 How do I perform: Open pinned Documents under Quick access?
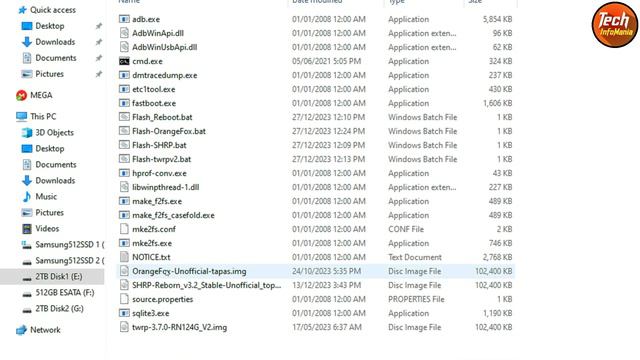tap(56, 58)
